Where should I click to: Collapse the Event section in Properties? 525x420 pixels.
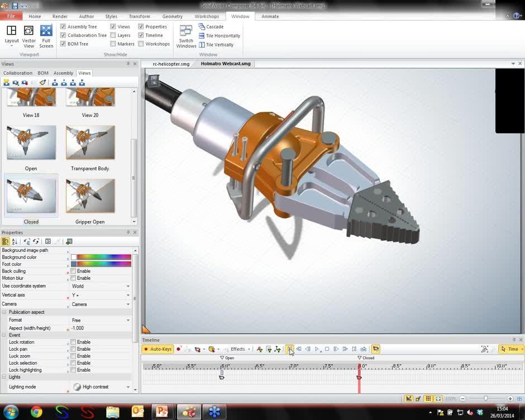pyautogui.click(x=5, y=335)
